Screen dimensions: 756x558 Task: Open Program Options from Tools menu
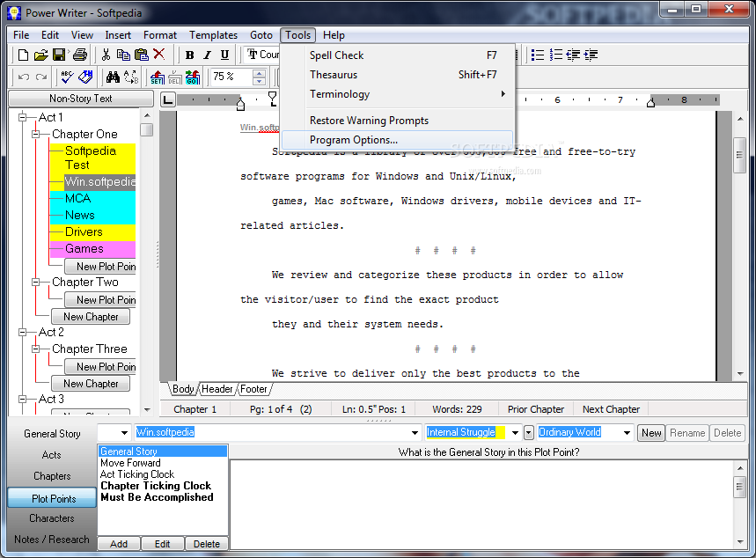tap(399, 140)
